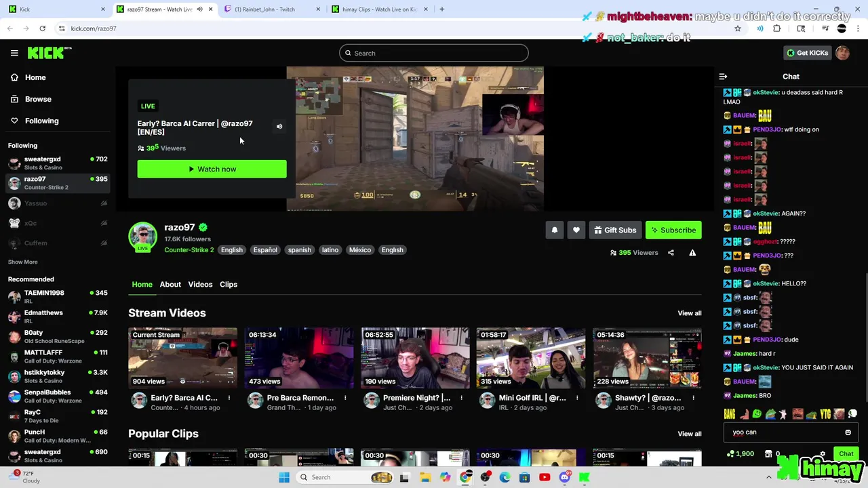Viewport: 868px width, 488px height.
Task: Open options for Pre Barca Remon video
Action: 345,399
